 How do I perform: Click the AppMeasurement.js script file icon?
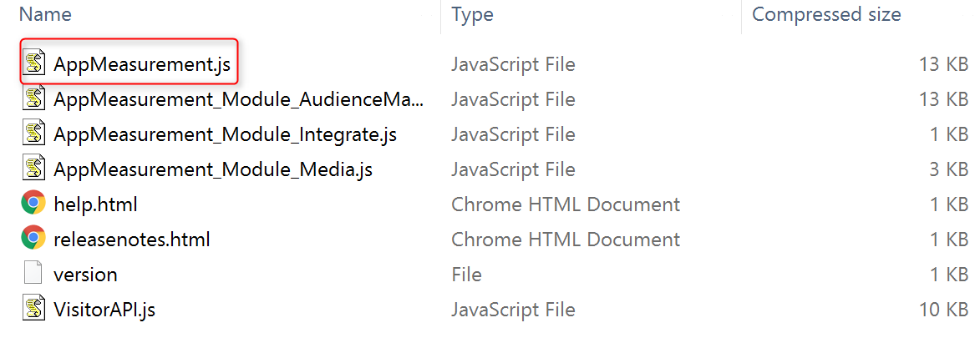[x=33, y=63]
